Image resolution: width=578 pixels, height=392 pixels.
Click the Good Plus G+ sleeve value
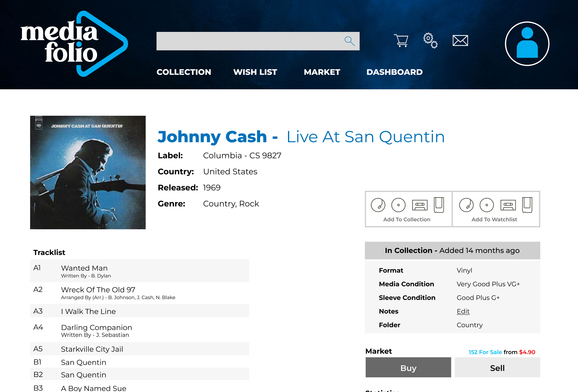tap(478, 298)
